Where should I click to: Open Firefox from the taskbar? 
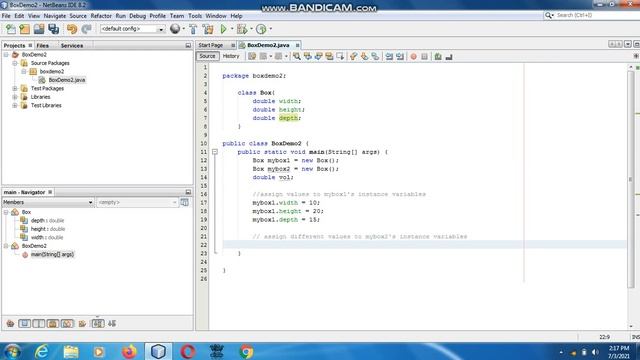(x=129, y=351)
